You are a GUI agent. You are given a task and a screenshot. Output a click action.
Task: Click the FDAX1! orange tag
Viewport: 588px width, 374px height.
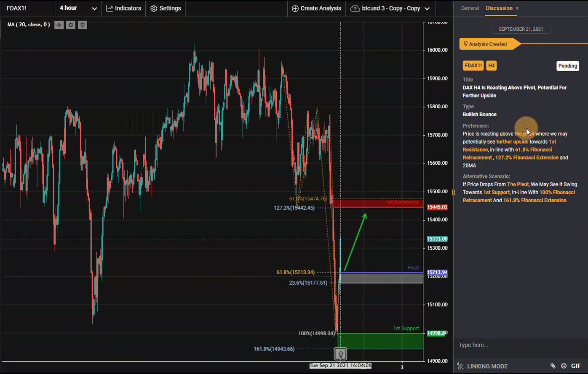click(x=473, y=66)
